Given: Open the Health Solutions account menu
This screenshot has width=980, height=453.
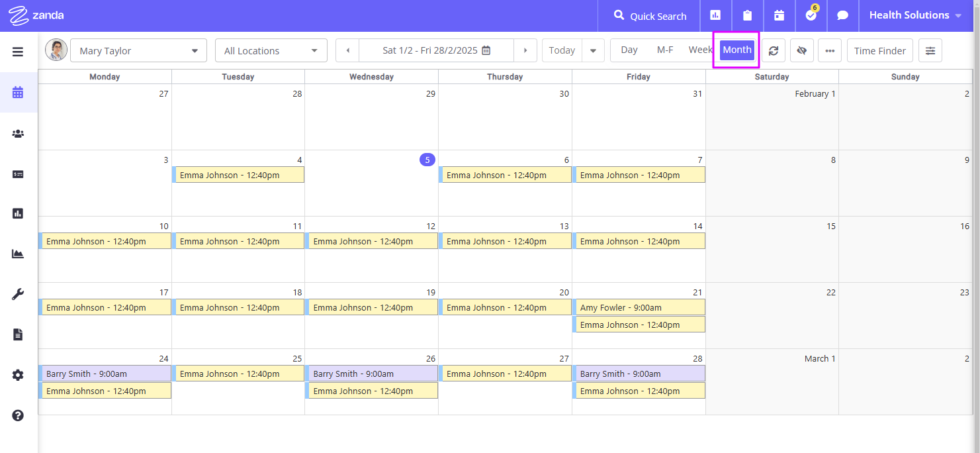Looking at the screenshot, I should coord(916,15).
